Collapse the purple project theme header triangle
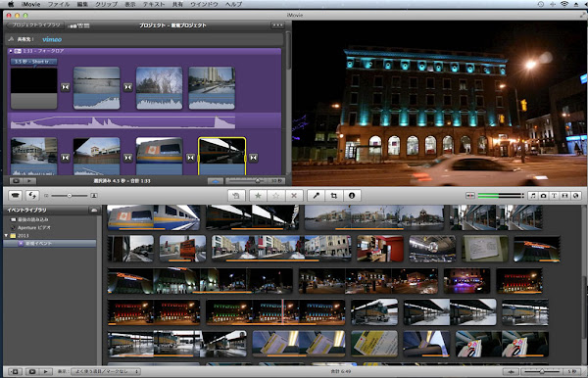Screen dimensions: 588x378 (x=10, y=51)
